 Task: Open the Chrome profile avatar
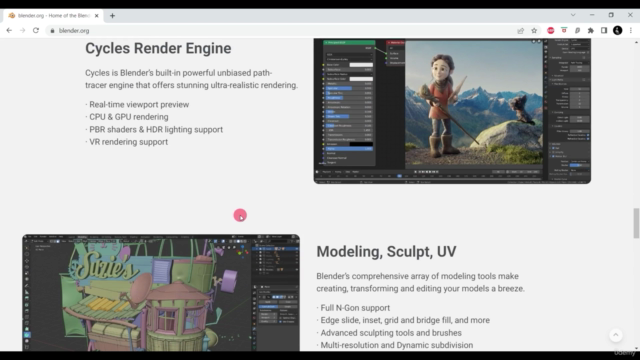[618, 31]
